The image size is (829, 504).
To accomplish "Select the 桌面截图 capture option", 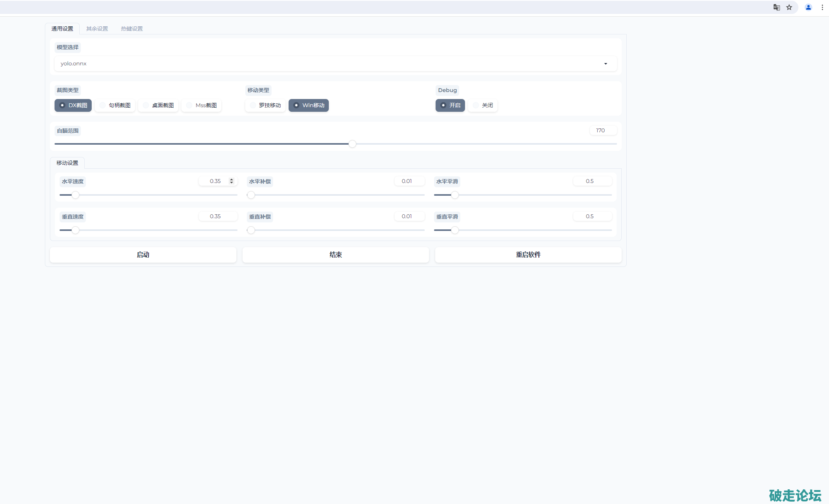I will [158, 105].
